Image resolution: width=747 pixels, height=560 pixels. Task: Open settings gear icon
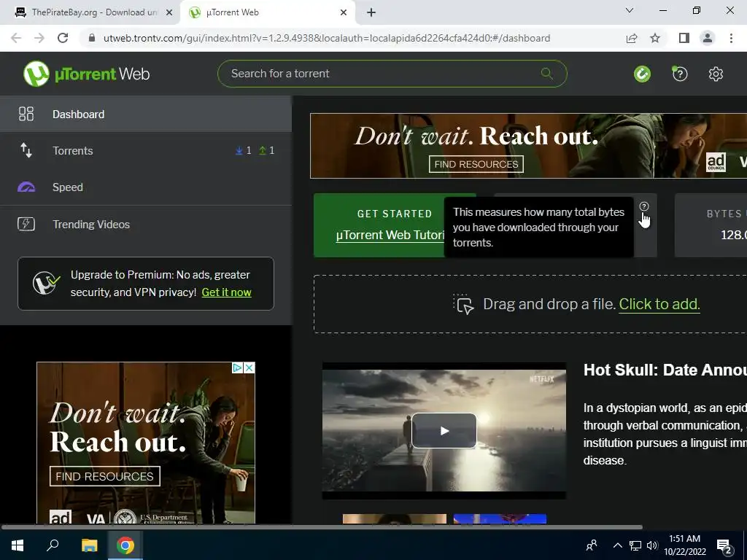click(716, 74)
